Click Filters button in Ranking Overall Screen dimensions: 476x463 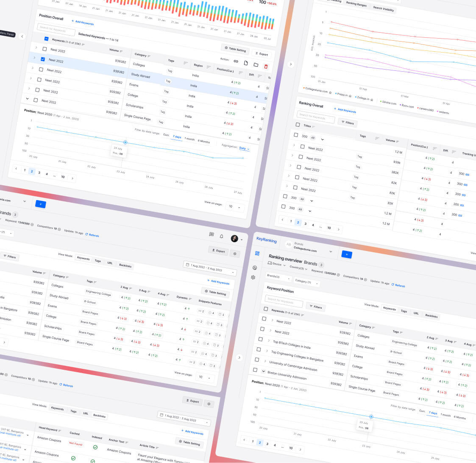coord(348,123)
